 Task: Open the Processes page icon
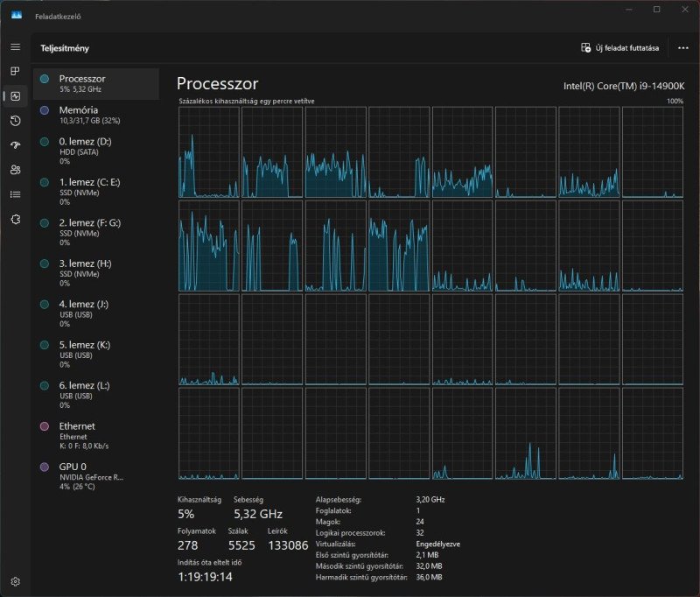15,72
